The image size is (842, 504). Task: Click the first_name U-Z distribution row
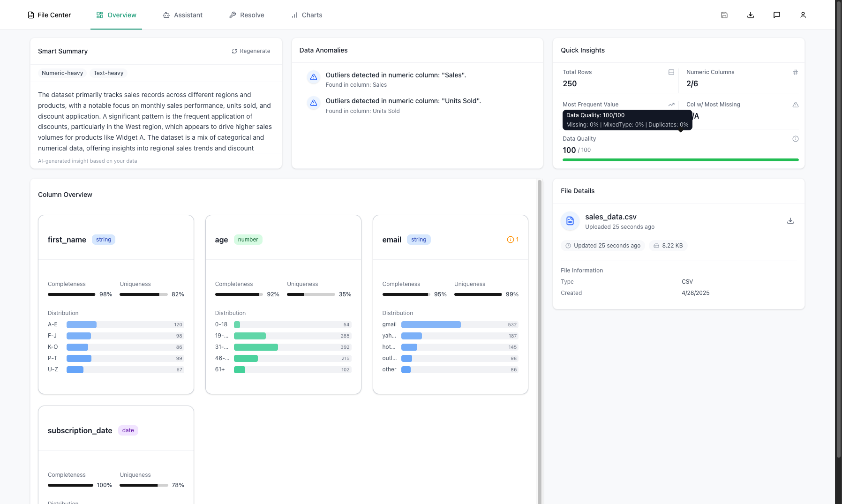[x=116, y=369]
